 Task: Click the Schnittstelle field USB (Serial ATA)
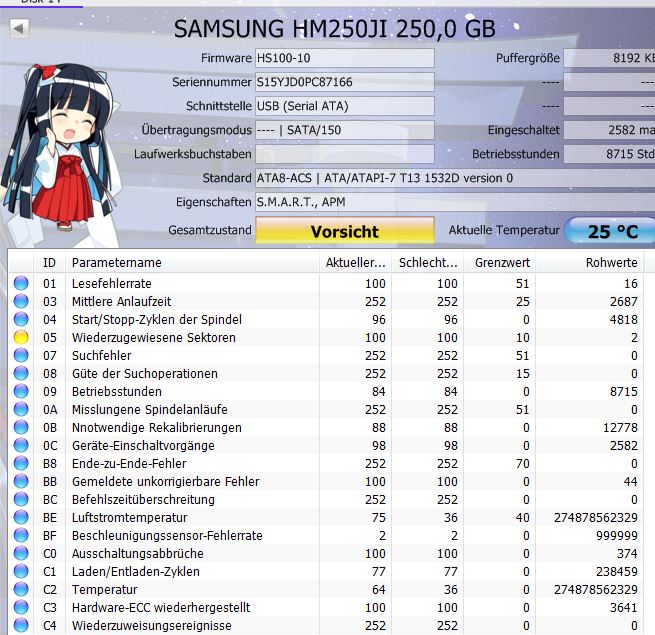[x=345, y=106]
